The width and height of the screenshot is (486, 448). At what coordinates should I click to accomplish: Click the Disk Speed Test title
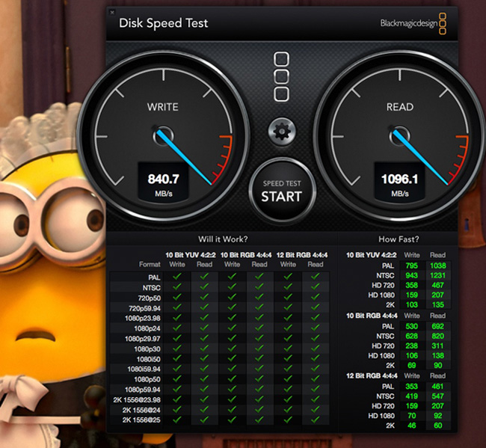click(163, 23)
